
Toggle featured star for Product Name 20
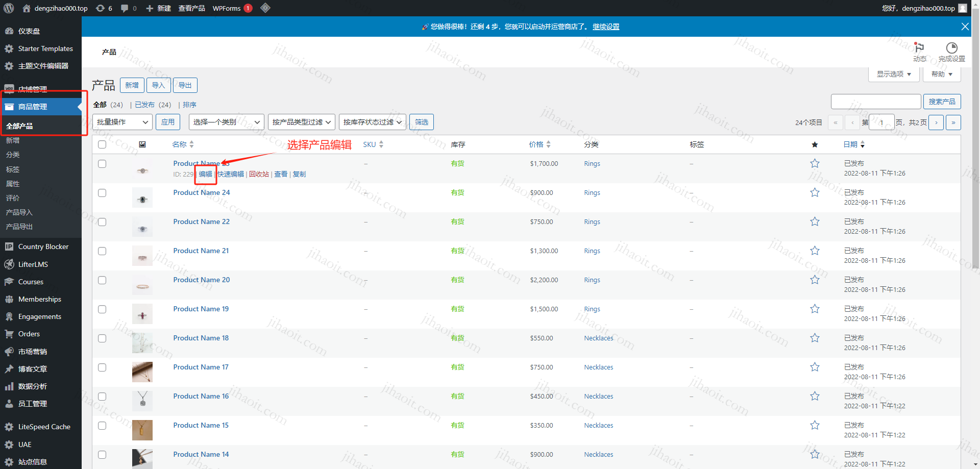pyautogui.click(x=815, y=280)
